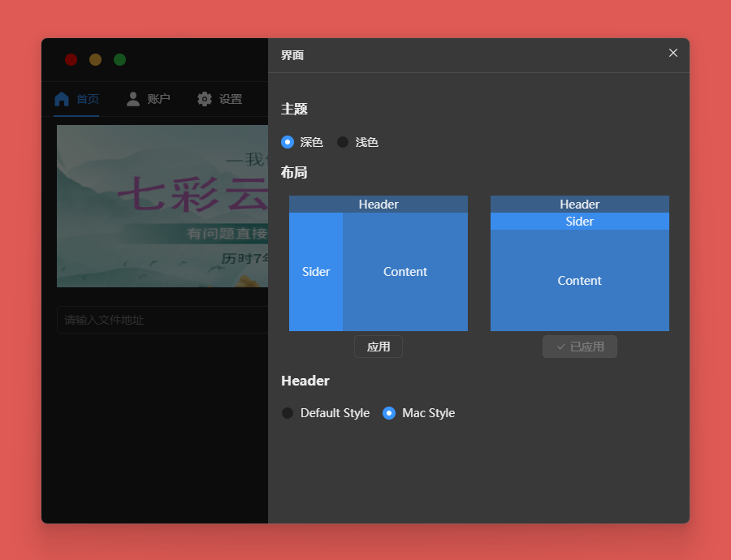Image resolution: width=731 pixels, height=560 pixels.
Task: Close the 界面 settings drawer
Action: [673, 53]
